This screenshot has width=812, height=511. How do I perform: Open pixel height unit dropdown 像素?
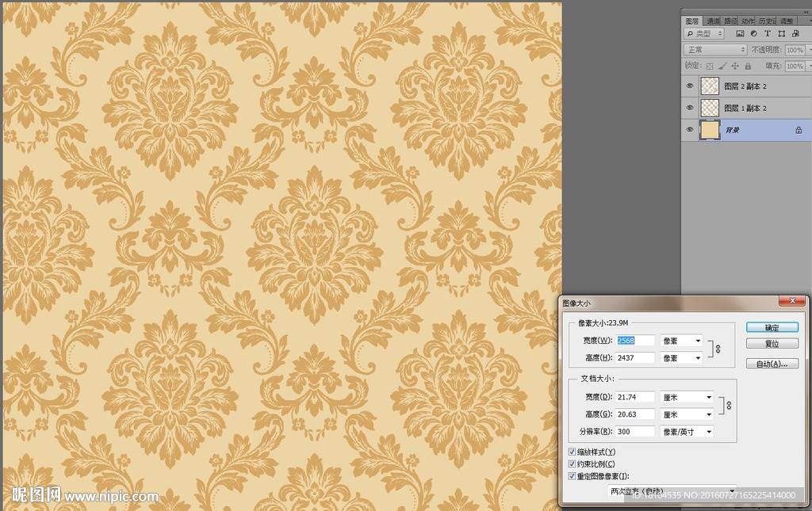(681, 358)
